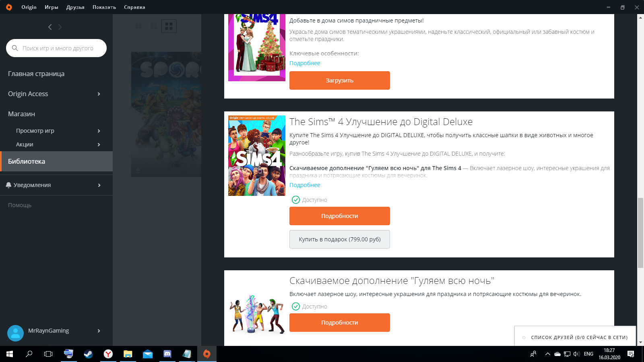Screen dimensions: 644x362
Task: Click the vertical scrollbar thumb
Action: 640,232
